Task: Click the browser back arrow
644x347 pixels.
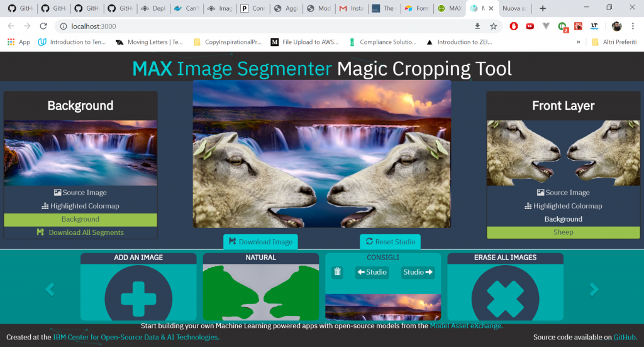Action: coord(11,26)
